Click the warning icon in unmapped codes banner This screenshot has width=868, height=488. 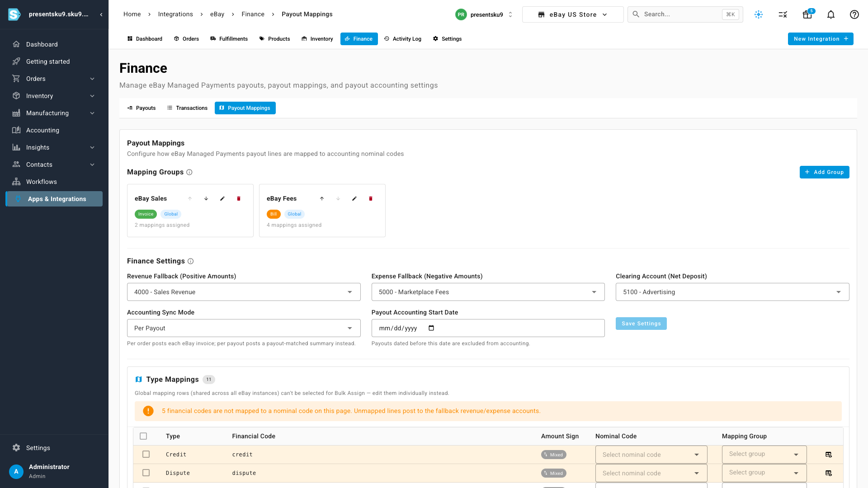pyautogui.click(x=148, y=411)
